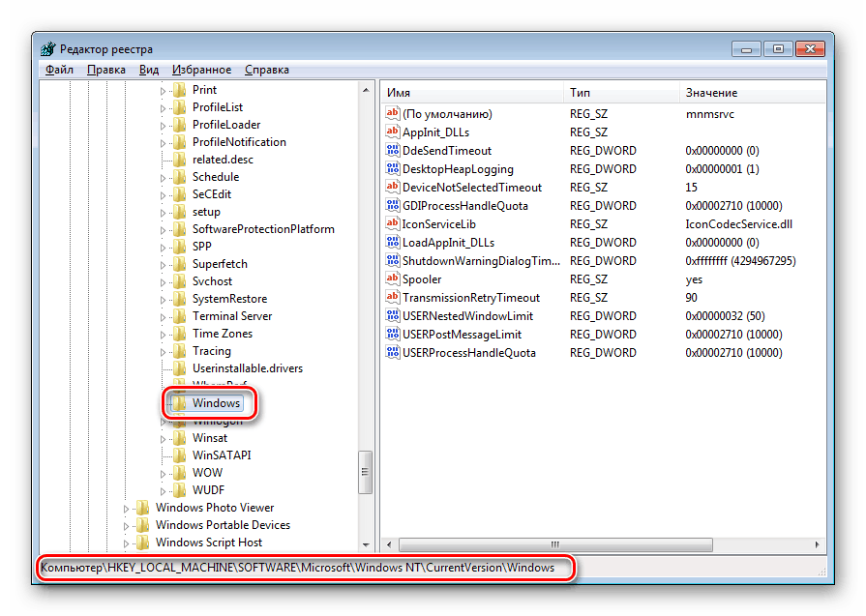Click the folder icon of ProfileList key

pyautogui.click(x=180, y=107)
